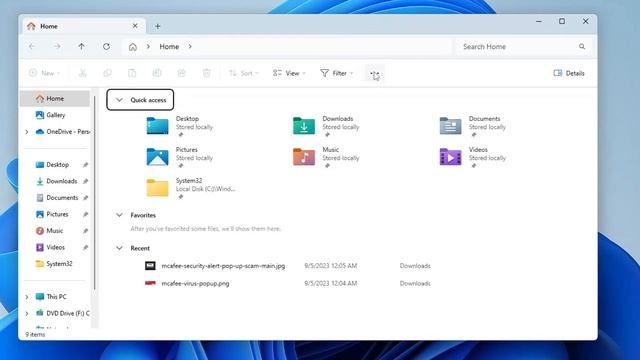
Task: Select Home in navigation pane
Action: (55, 98)
